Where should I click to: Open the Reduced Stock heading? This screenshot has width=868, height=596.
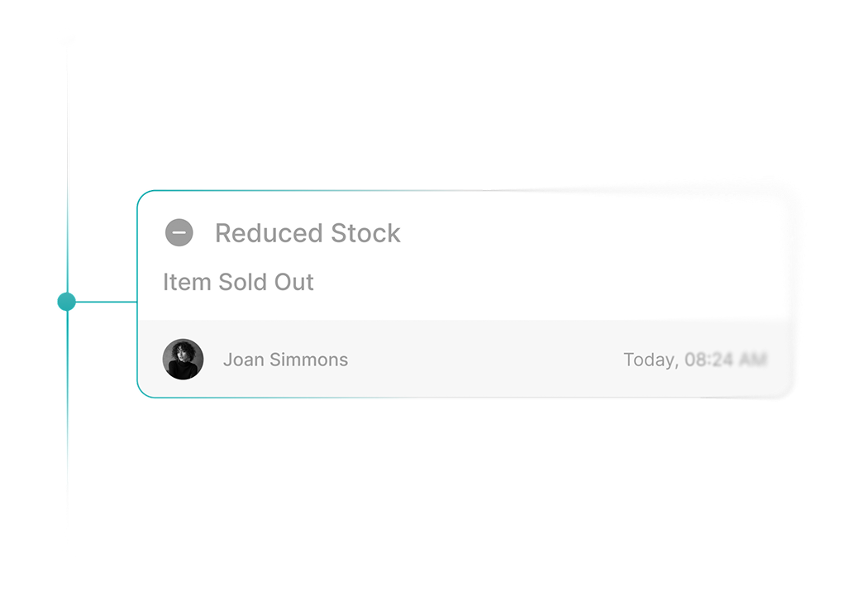(308, 232)
